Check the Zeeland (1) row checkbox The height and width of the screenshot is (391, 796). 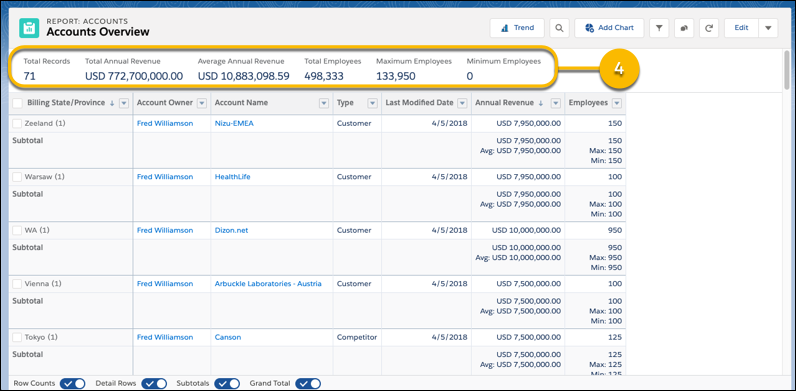(17, 123)
